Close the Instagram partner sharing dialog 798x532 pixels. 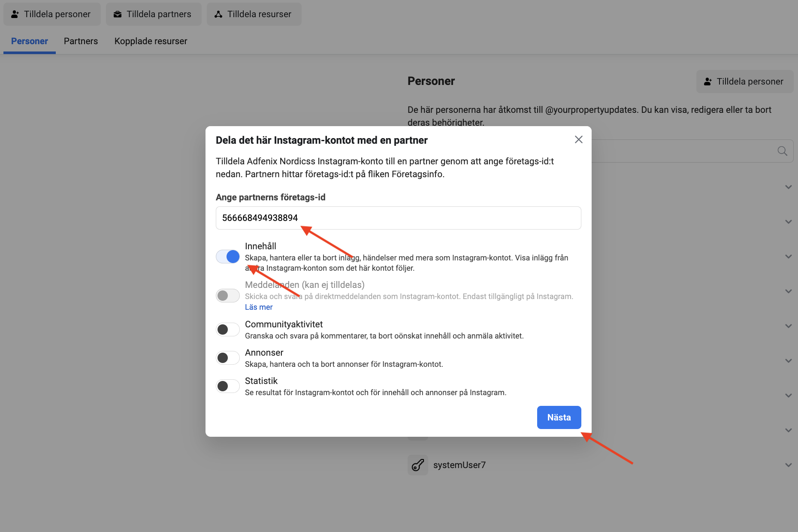point(578,140)
